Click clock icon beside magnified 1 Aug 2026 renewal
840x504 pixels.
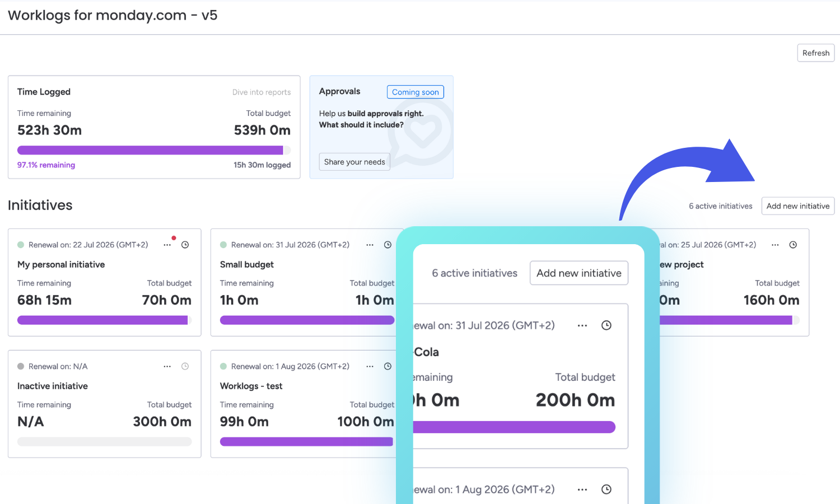(606, 489)
